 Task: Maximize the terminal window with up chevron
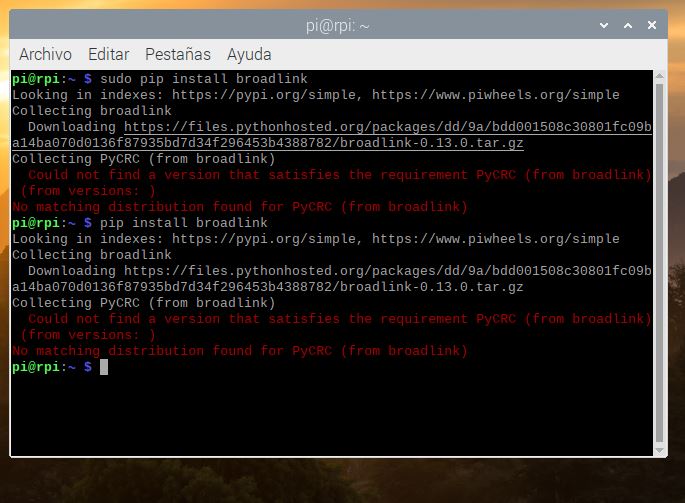click(628, 25)
